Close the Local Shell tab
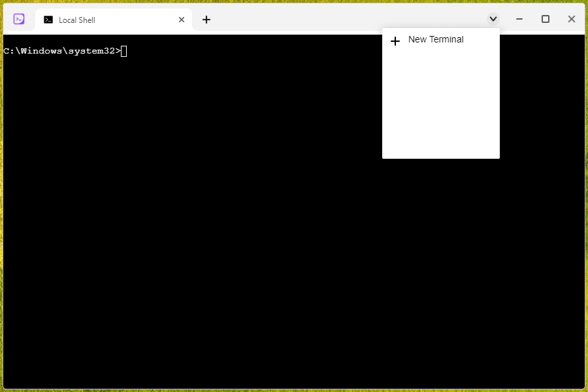 coord(181,20)
